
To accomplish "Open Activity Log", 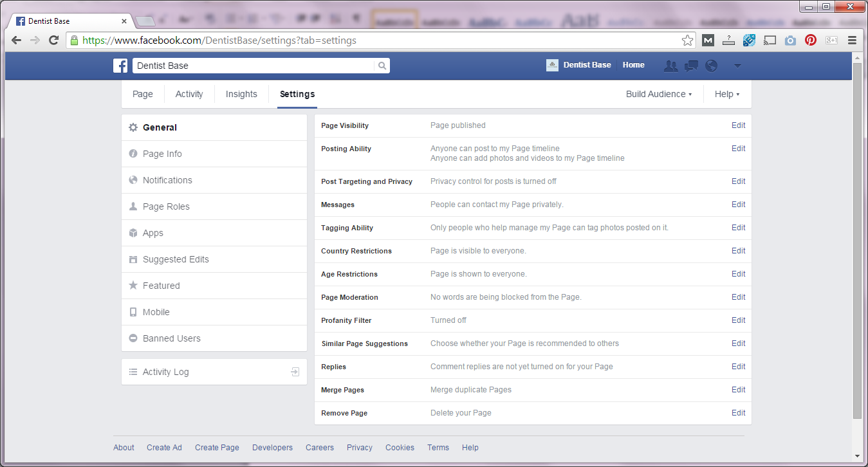I will [x=214, y=372].
